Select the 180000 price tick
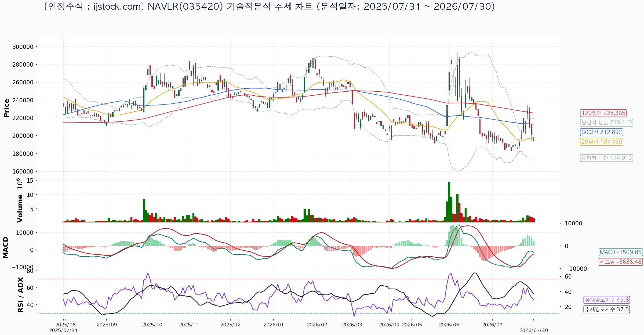 coord(23,154)
